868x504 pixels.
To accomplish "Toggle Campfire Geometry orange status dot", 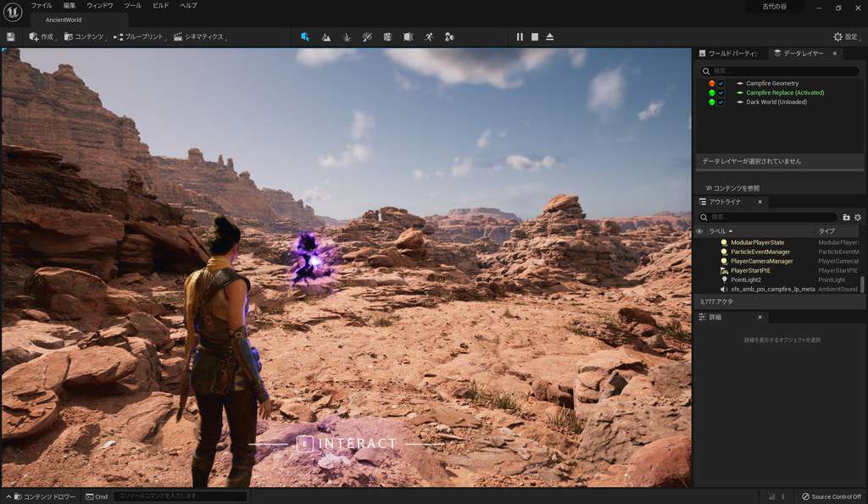I will click(712, 84).
